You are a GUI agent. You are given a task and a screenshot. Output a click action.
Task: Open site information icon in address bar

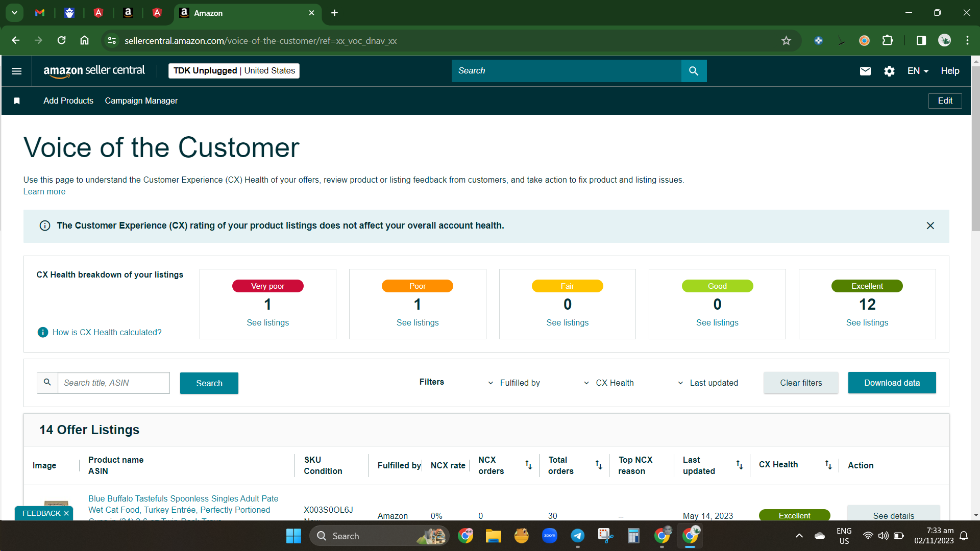(x=112, y=40)
